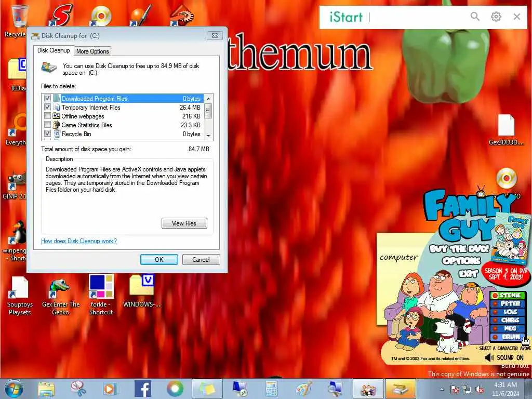Viewport: 532px width, 399px height.
Task: Confirm Disk Cleanup with OK
Action: coord(159,260)
